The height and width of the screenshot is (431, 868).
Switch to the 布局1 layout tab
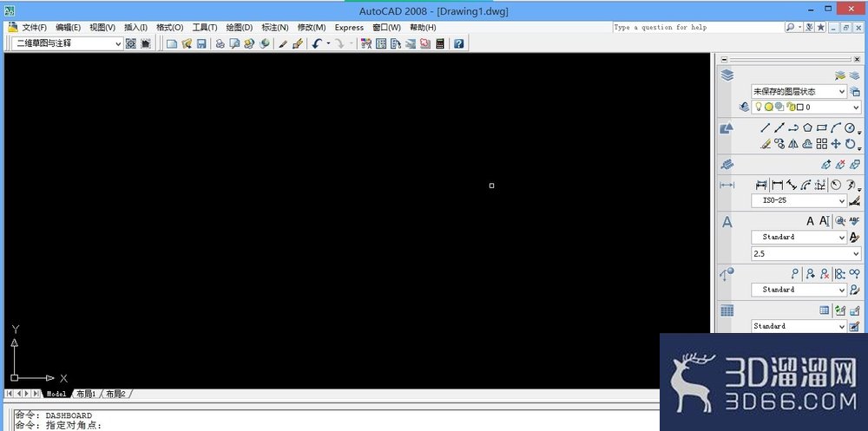pyautogui.click(x=86, y=394)
